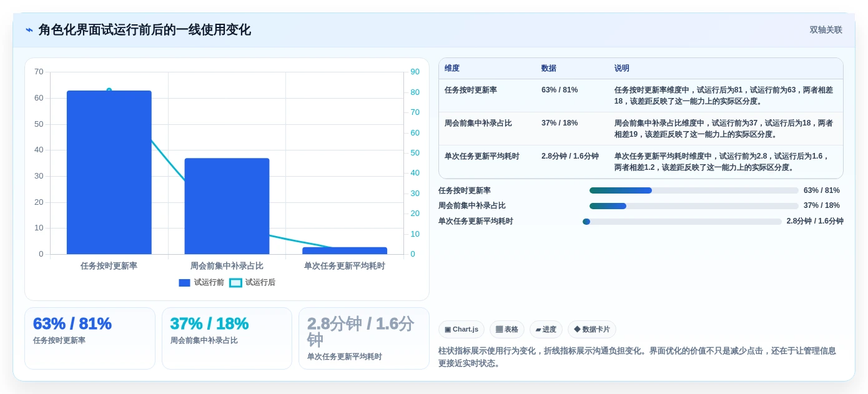Click the 63% / 81% value next to progress bar
The height and width of the screenshot is (394, 868).
click(822, 190)
